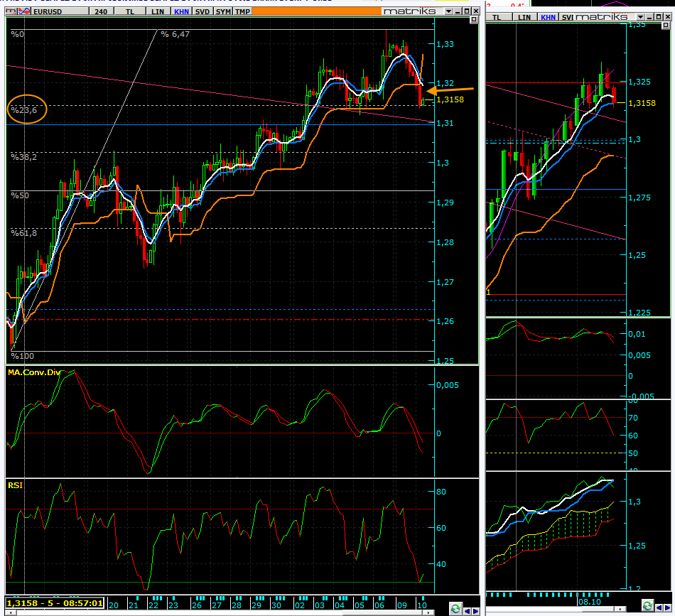Click the yellow price-time status box
Viewport: 675px width, 616px height.
[x=55, y=603]
